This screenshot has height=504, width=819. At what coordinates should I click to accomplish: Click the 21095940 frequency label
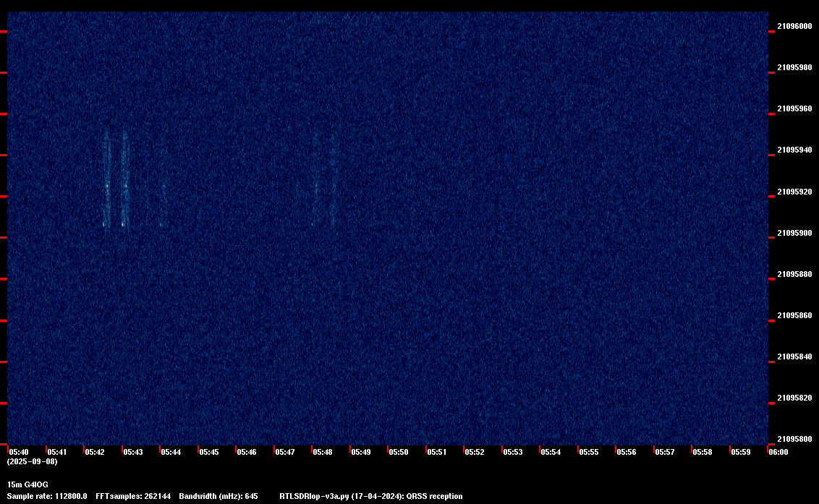[795, 150]
